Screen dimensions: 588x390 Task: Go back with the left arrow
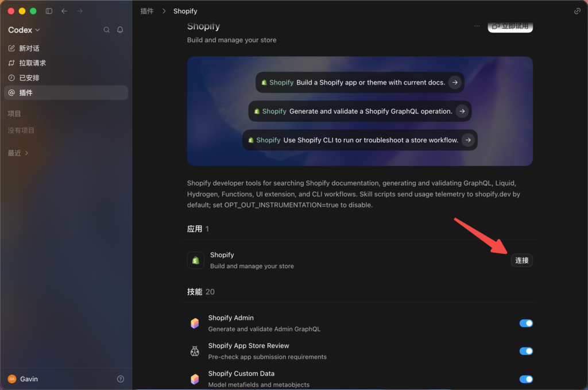tap(64, 11)
